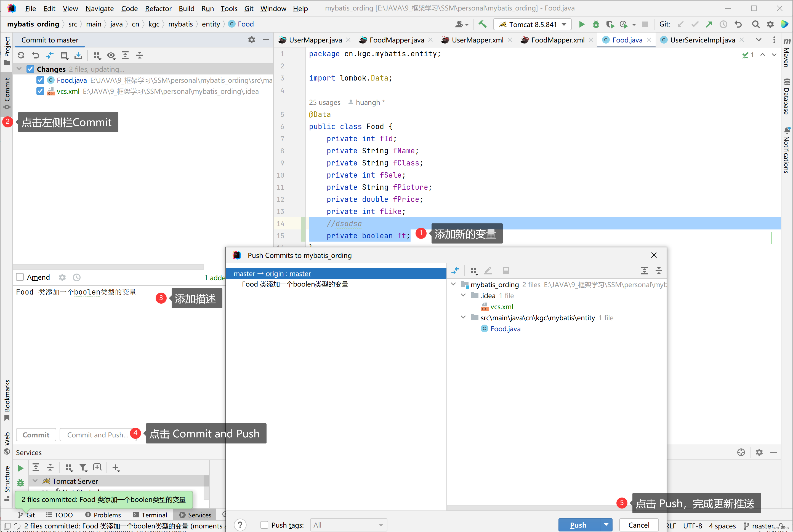The width and height of the screenshot is (793, 532).
Task: Click the Rollback icon in Commit toolbar
Action: pos(36,55)
